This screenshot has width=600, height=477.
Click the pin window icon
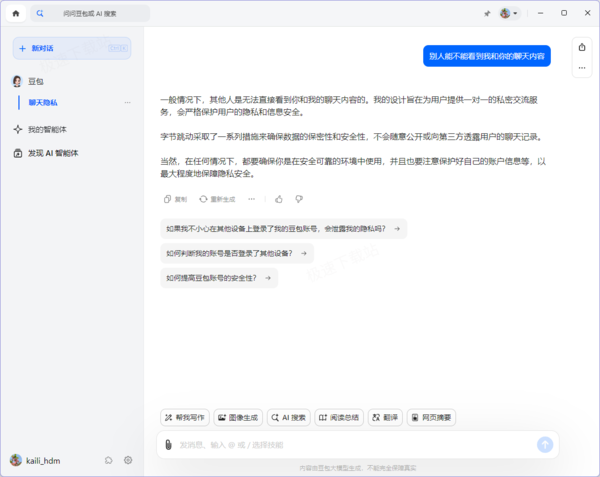[487, 14]
